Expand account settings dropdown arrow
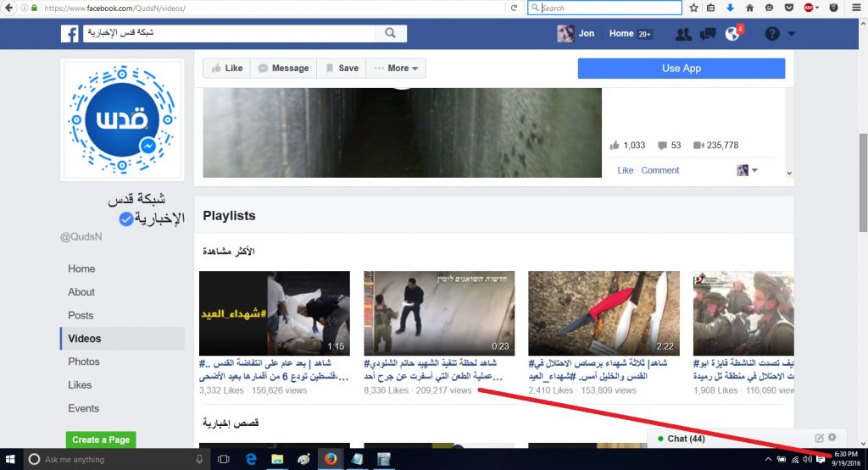This screenshot has width=868, height=470. coord(791,34)
